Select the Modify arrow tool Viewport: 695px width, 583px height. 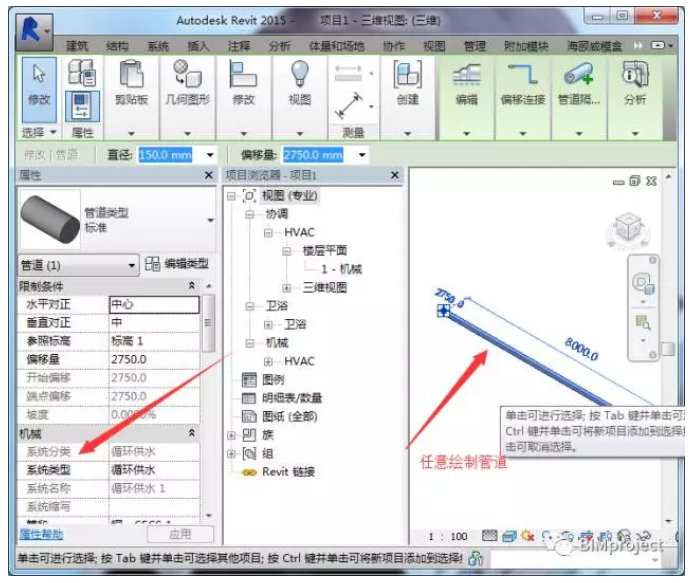click(39, 89)
